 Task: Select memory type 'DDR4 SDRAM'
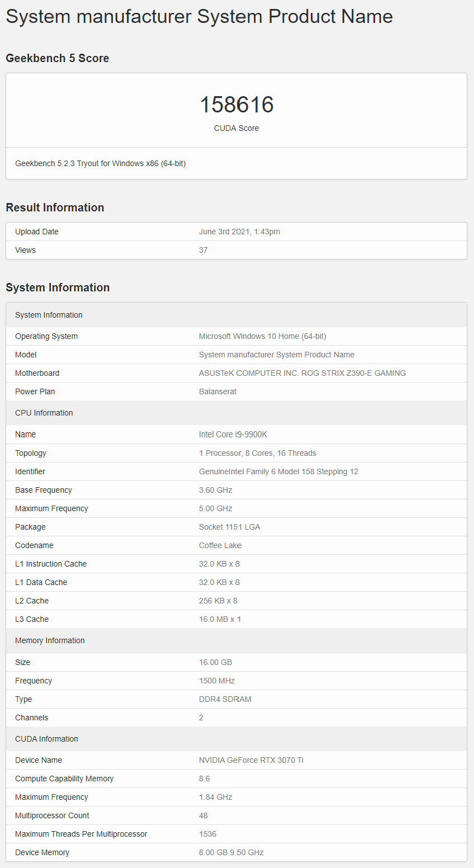tap(225, 699)
